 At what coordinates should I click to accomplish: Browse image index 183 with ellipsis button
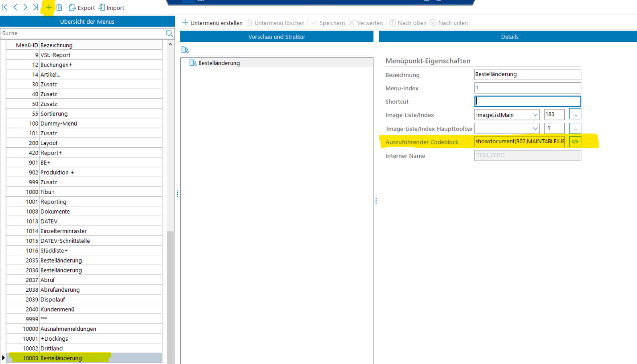click(575, 115)
